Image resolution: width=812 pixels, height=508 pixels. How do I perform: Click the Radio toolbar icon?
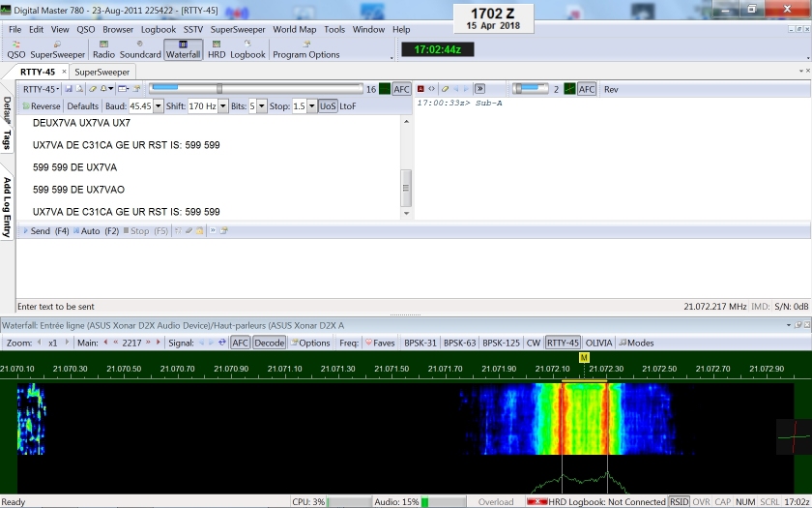[102, 49]
